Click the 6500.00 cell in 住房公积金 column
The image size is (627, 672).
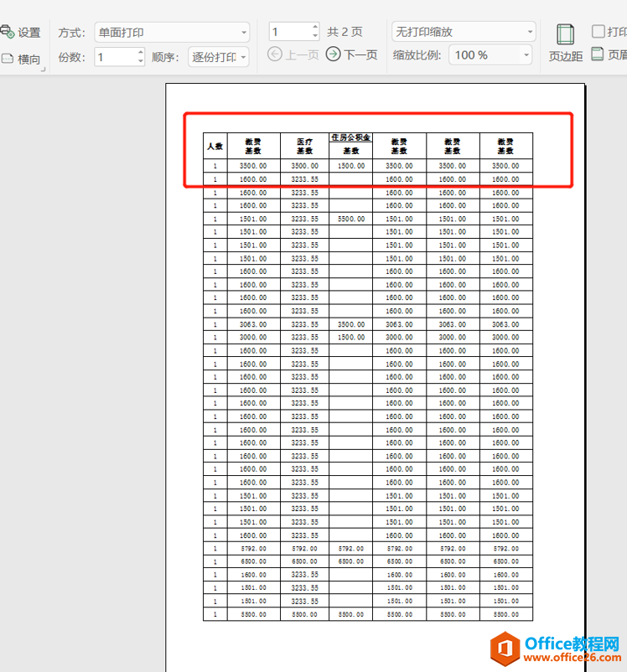click(351, 561)
